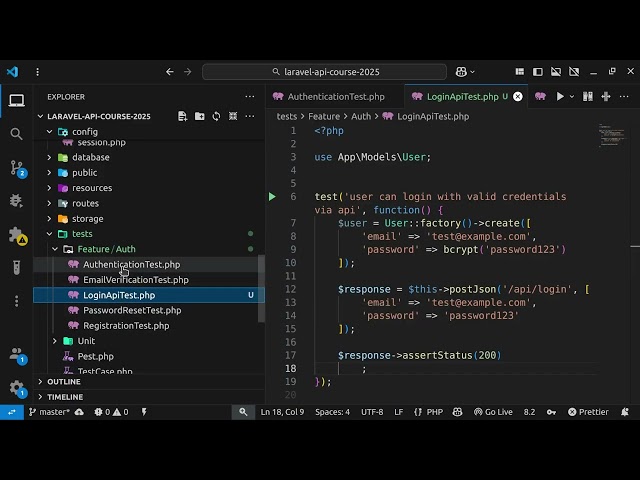The height and width of the screenshot is (480, 640).
Task: Expand the OUTLINE section
Action: 63,381
